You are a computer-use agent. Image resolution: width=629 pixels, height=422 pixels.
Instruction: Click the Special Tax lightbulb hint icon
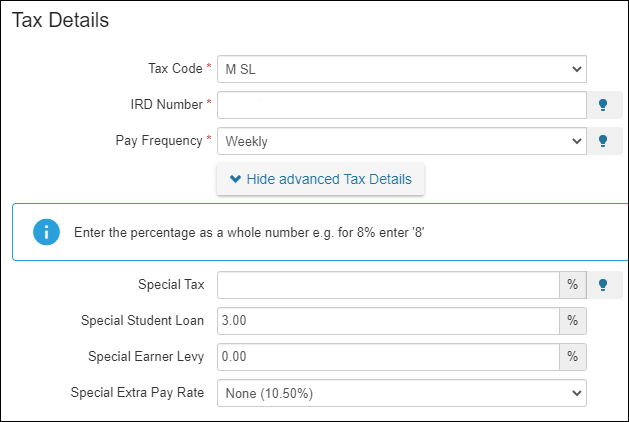click(603, 285)
